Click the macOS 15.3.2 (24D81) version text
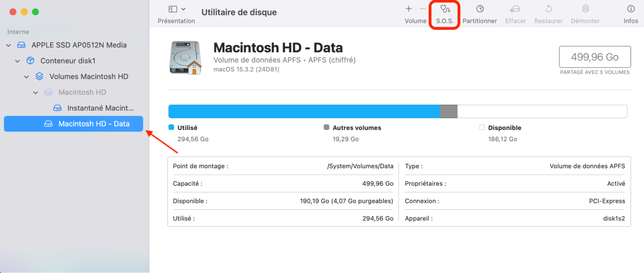Viewport: 644px width, 273px height. click(246, 69)
